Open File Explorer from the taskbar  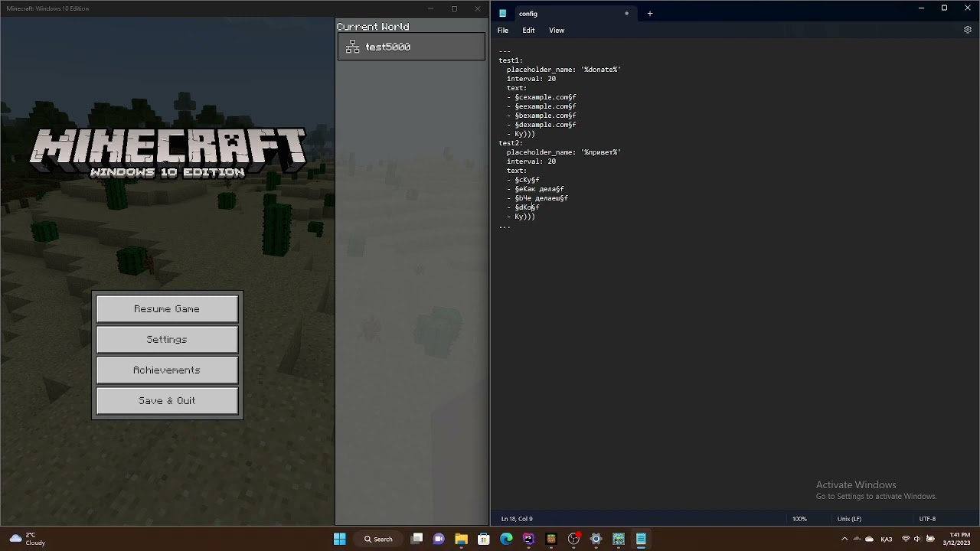tap(461, 539)
